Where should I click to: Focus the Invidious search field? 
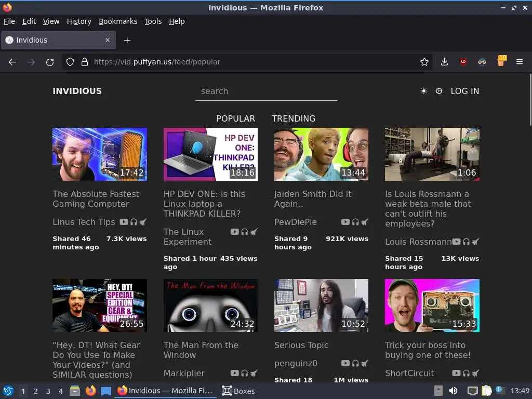point(267,91)
